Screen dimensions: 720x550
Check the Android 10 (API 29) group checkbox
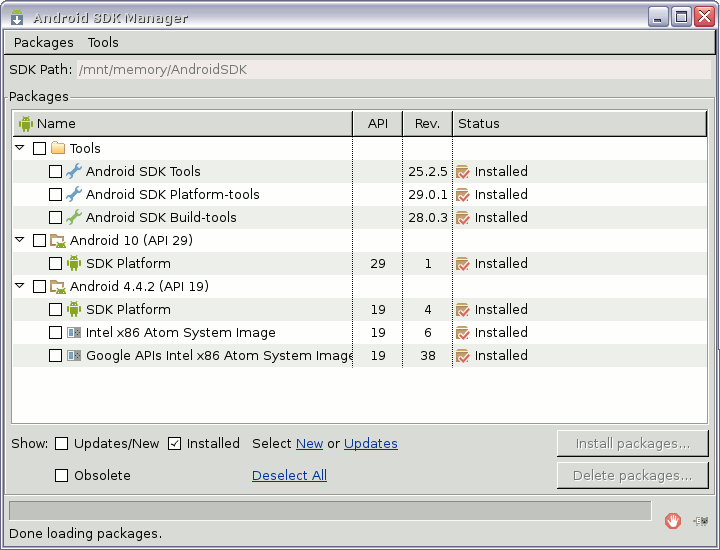[39, 240]
